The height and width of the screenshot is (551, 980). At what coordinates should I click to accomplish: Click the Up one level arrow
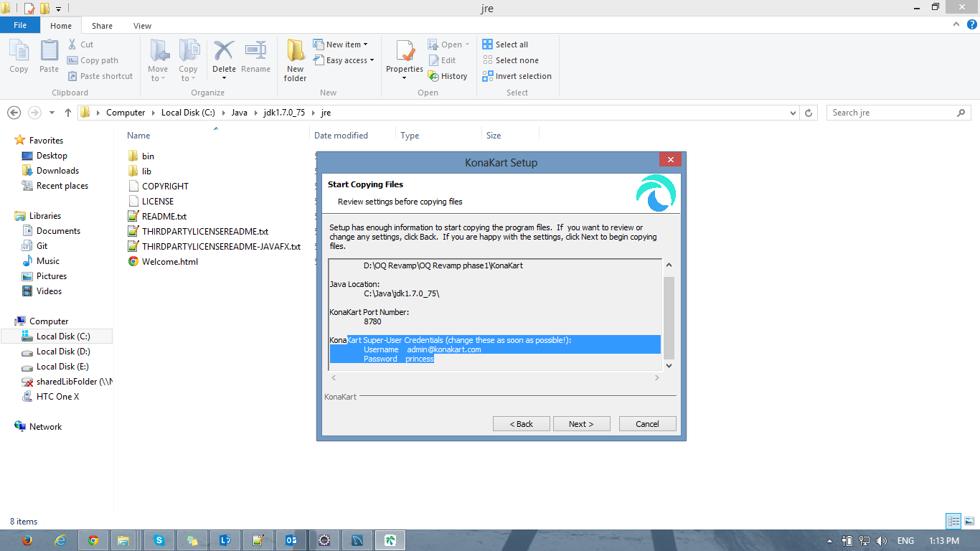[68, 113]
